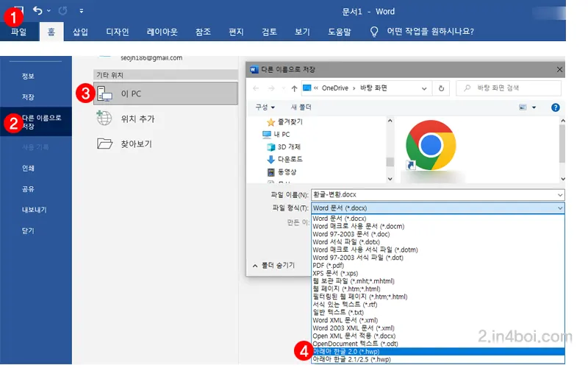Image resolution: width=588 pixels, height=368 pixels.
Task: Open the view options dropdown arrow
Action: 534,107
